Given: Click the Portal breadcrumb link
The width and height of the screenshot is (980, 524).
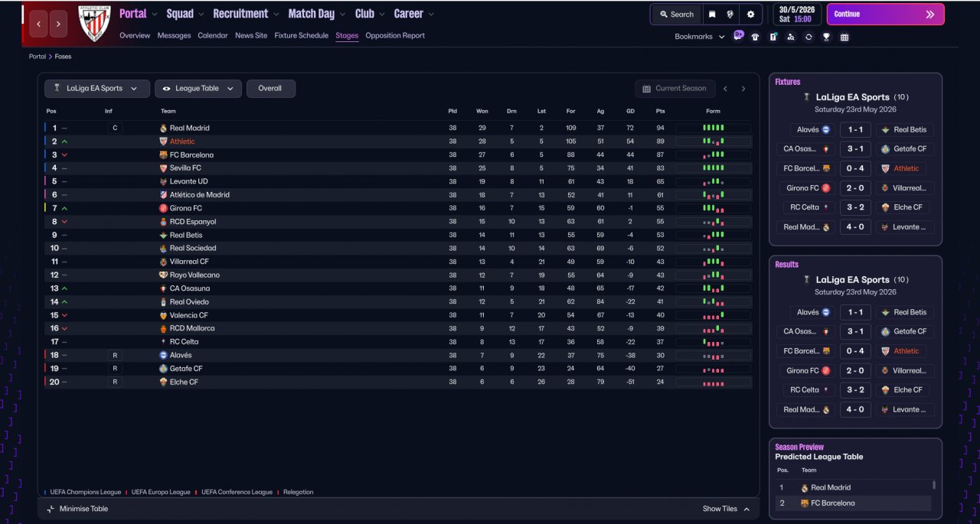Looking at the screenshot, I should pos(38,57).
